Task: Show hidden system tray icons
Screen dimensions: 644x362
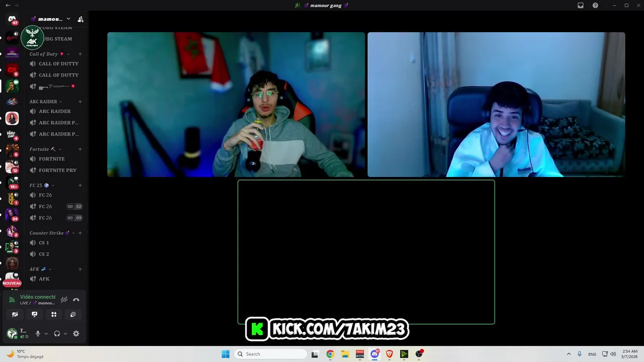Action: point(569,354)
